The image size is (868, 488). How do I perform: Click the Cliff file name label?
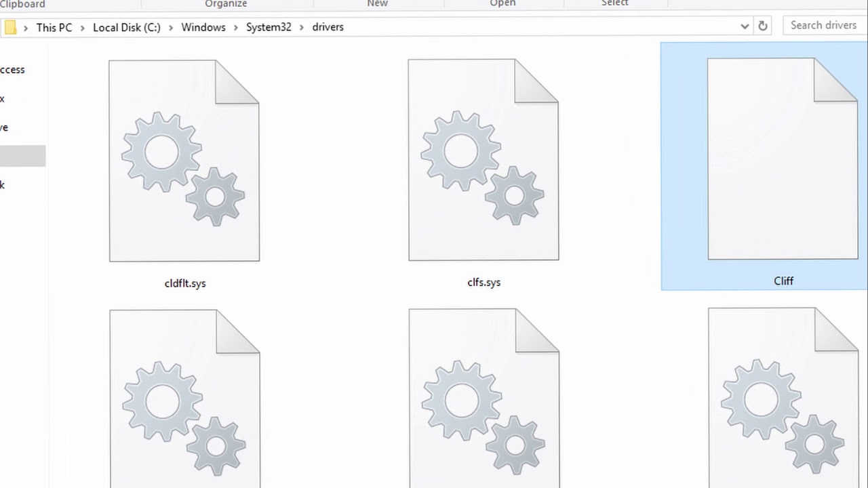[783, 281]
